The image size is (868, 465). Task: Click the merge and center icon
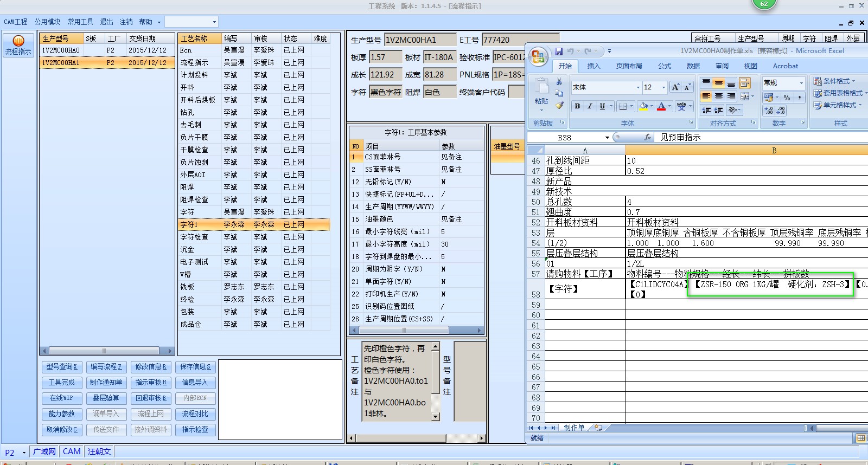(745, 96)
